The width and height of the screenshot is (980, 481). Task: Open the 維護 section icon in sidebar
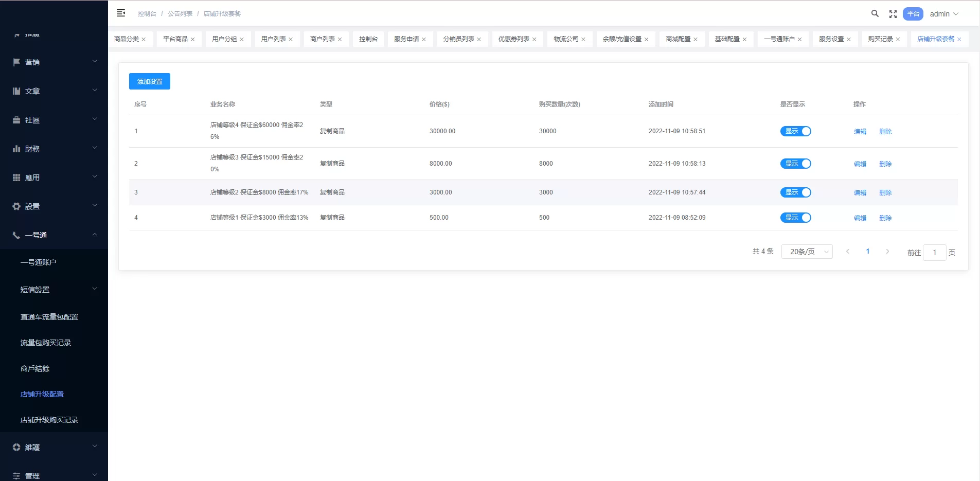coord(16,447)
